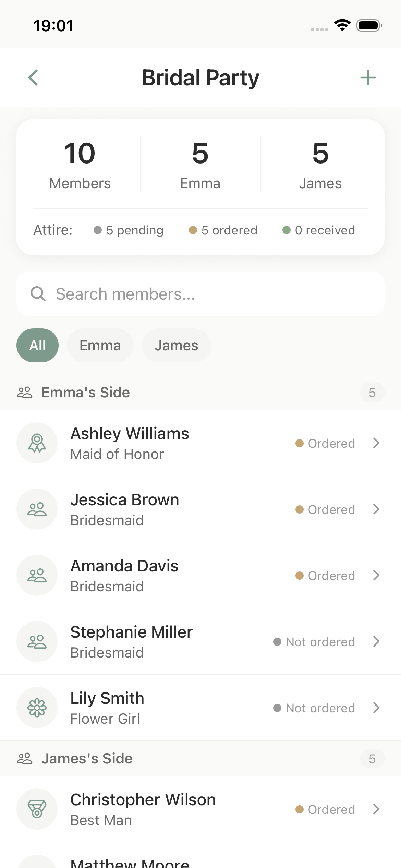Tap Stephanie Miller's people icon
Screen dimensions: 401x868
coord(37,641)
